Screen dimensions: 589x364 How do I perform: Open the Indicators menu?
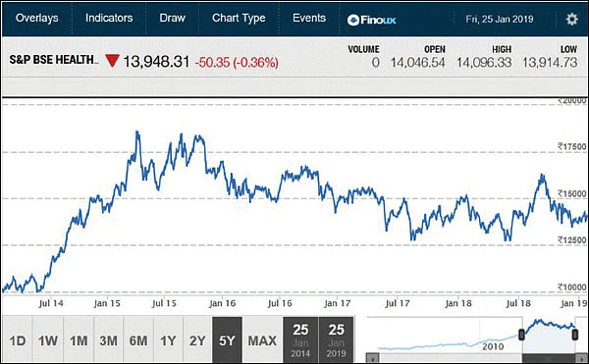click(109, 18)
